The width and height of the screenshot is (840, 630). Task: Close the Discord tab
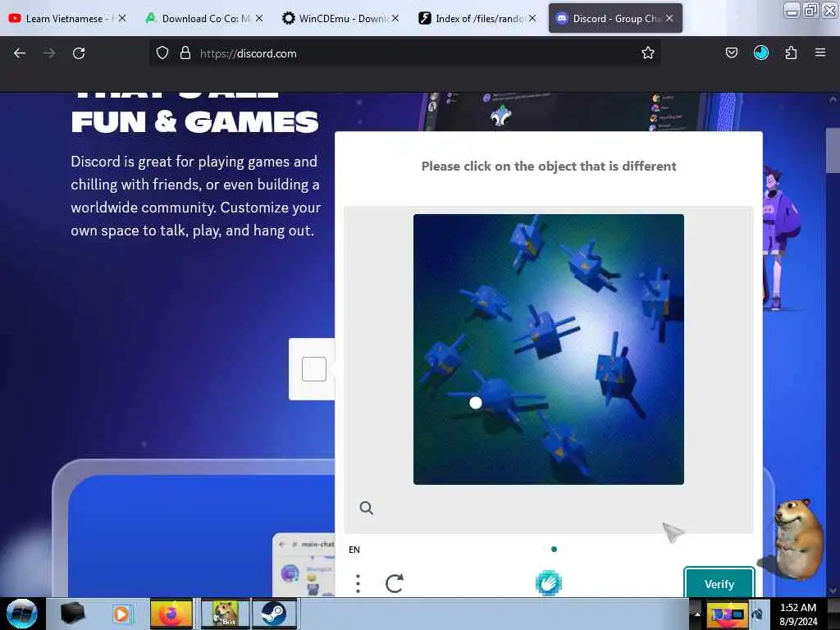click(669, 18)
